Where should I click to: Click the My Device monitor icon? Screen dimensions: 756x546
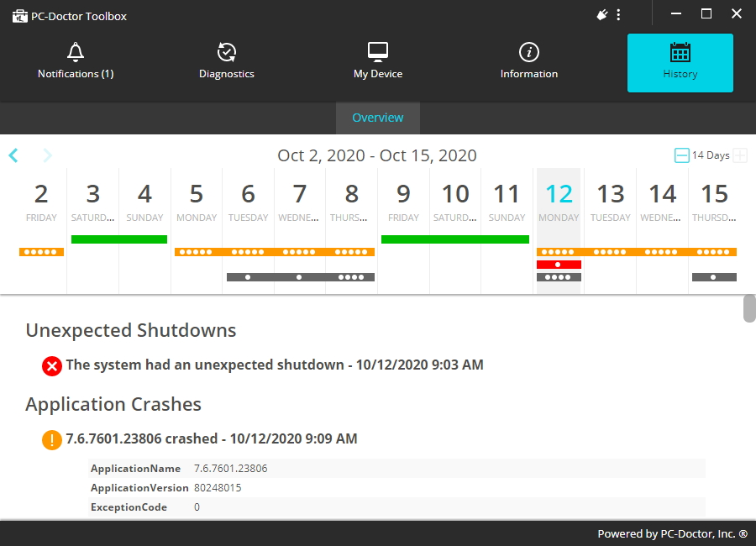[378, 52]
